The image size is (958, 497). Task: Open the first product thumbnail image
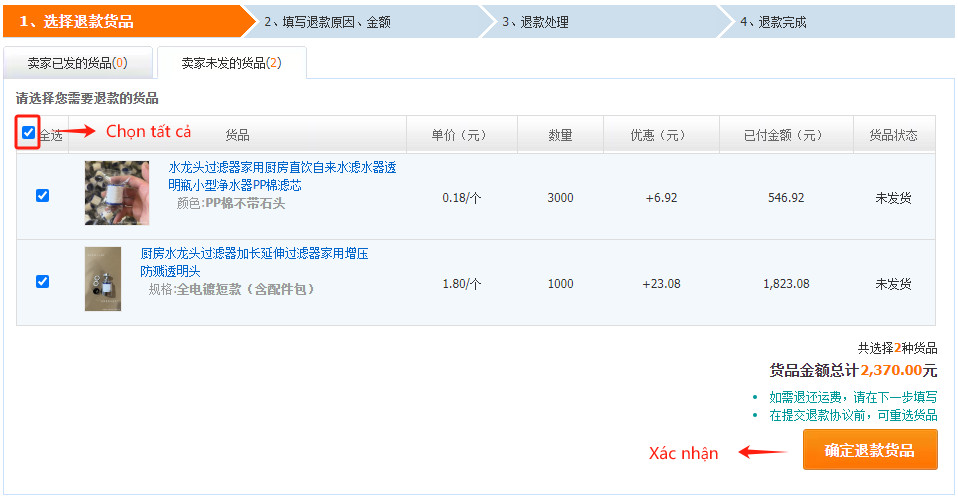[116, 193]
